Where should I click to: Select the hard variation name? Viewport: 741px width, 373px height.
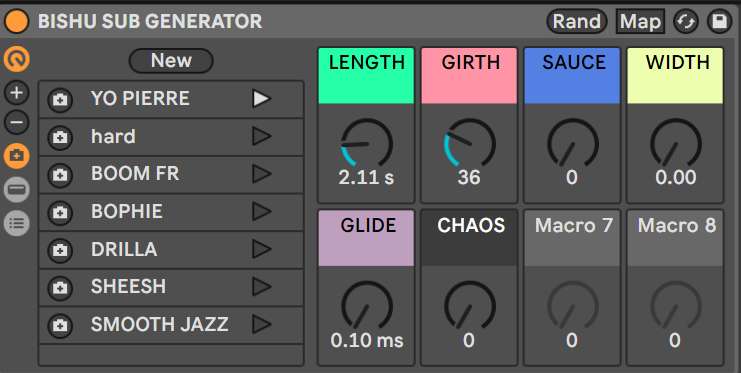pos(113,136)
